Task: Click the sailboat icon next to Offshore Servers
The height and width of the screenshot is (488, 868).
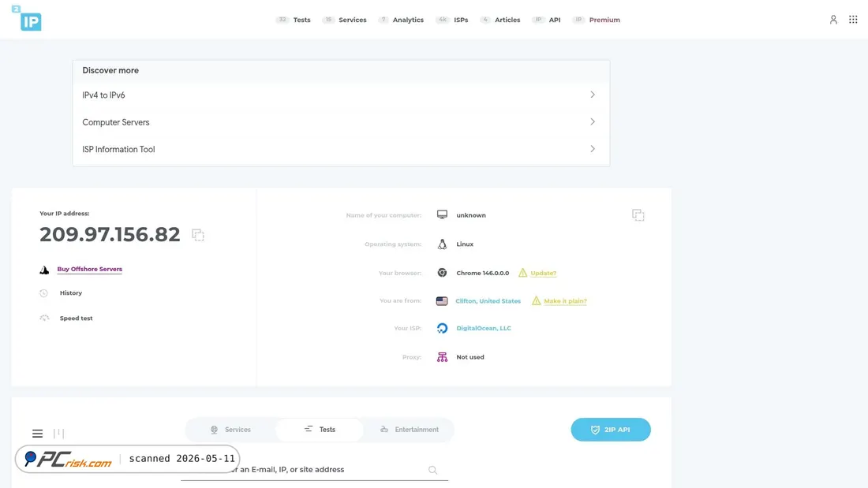Action: (44, 270)
